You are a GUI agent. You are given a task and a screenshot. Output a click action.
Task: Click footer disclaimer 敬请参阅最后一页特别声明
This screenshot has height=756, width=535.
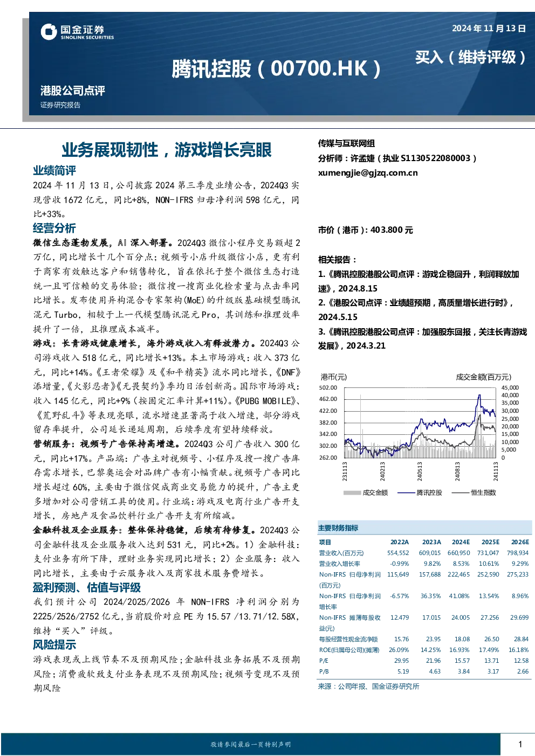click(251, 744)
